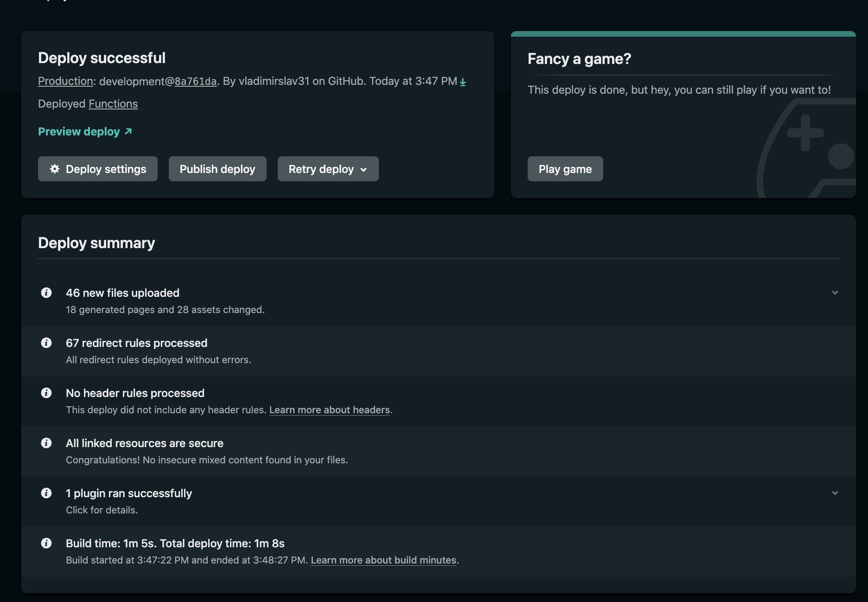Click info icon beside All linked resources secure
The image size is (868, 602).
pyautogui.click(x=46, y=443)
